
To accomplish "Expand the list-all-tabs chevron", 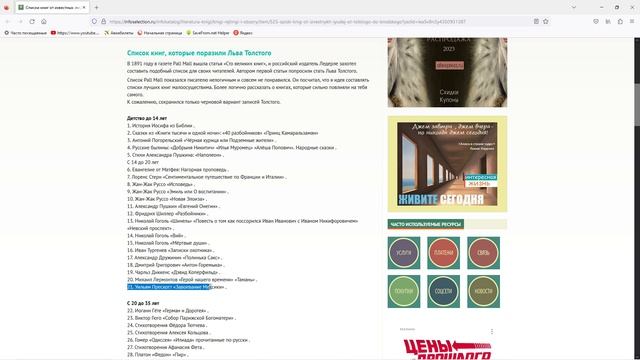I will [x=573, y=7].
